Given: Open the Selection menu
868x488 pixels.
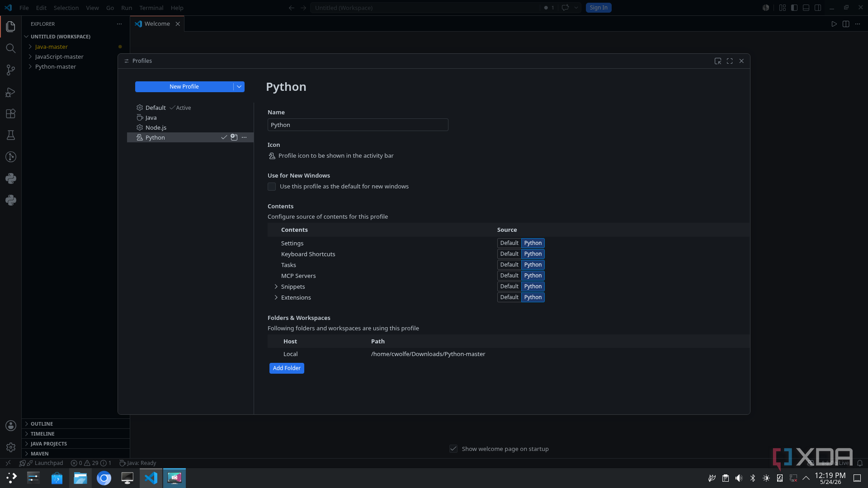Looking at the screenshot, I should pyautogui.click(x=66, y=8).
